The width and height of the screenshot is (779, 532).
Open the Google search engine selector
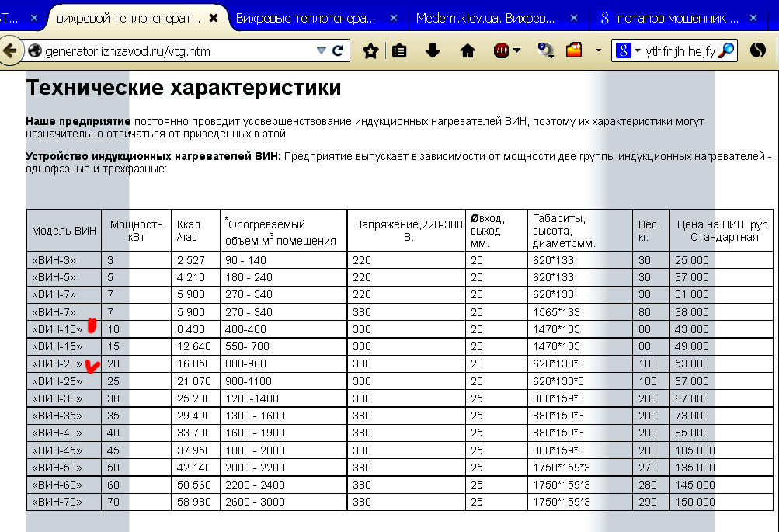point(628,50)
